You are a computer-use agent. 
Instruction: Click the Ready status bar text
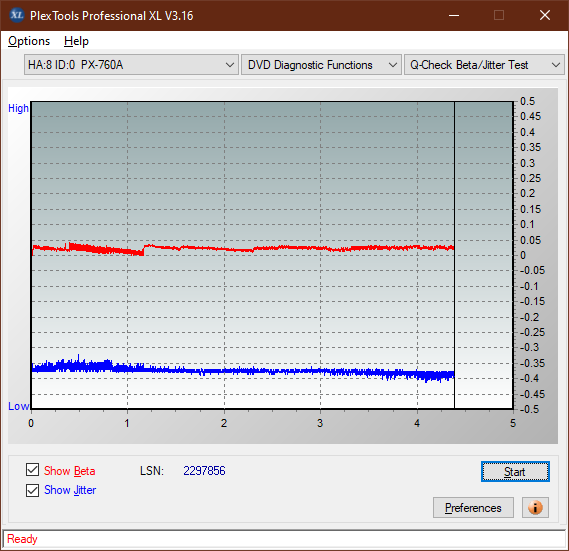click(x=22, y=539)
